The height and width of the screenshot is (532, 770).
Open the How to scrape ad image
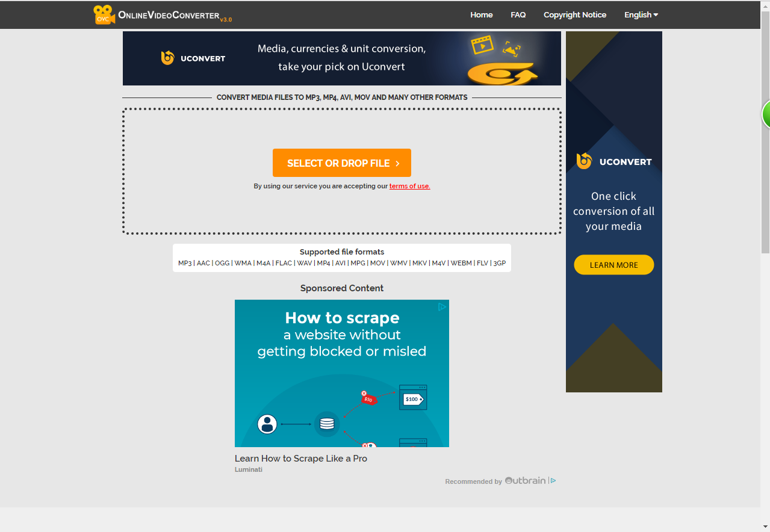342,373
